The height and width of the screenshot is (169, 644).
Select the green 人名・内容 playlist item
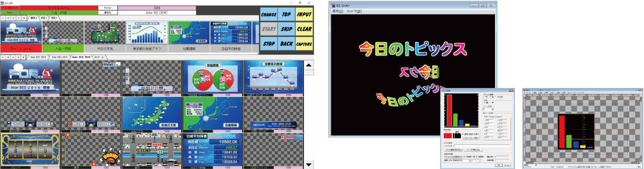point(63,37)
